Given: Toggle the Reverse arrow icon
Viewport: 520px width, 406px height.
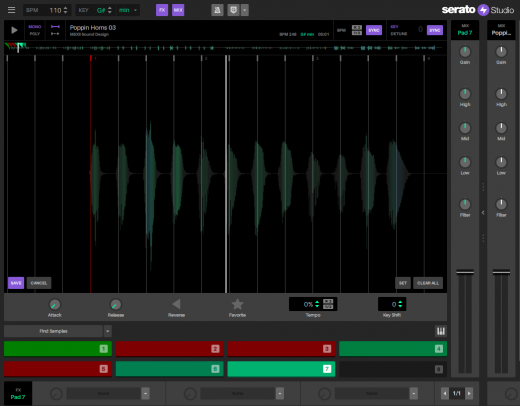Looking at the screenshot, I should tap(176, 304).
